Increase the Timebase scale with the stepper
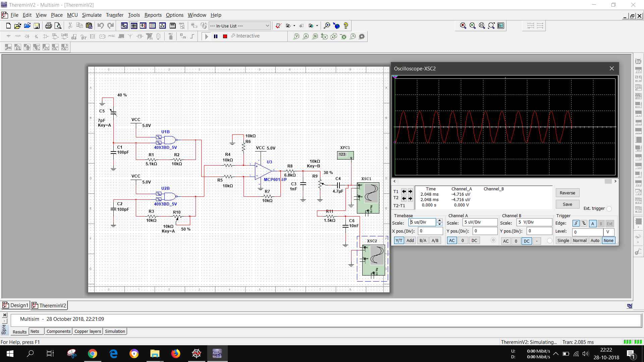The image size is (644, 362). click(440, 220)
